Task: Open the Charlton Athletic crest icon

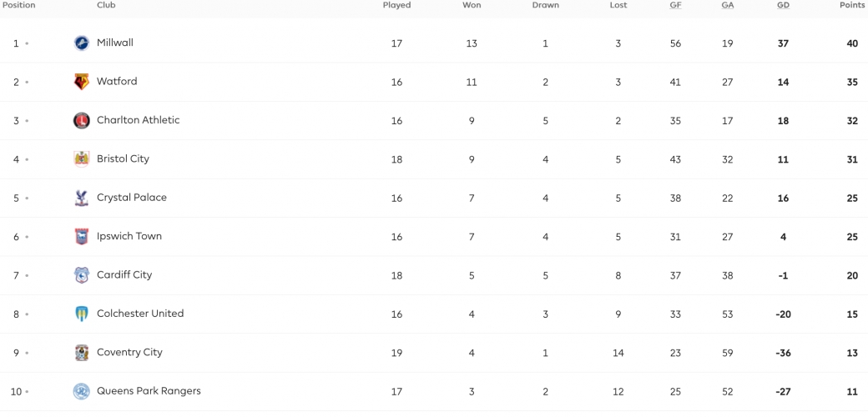Action: pyautogui.click(x=82, y=121)
